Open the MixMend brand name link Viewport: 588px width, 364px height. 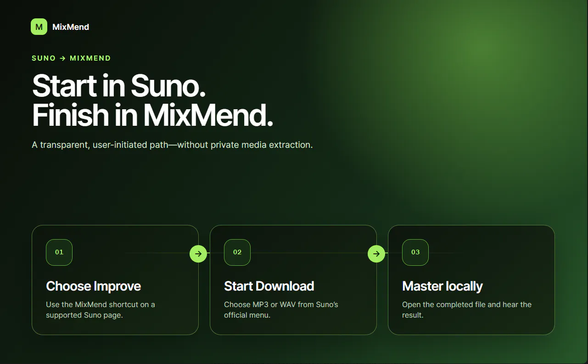[x=71, y=27]
